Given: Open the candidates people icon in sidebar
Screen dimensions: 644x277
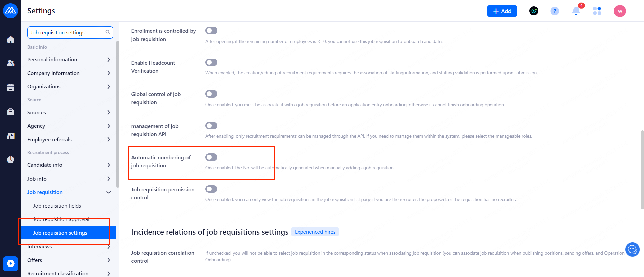Looking at the screenshot, I should point(11,63).
